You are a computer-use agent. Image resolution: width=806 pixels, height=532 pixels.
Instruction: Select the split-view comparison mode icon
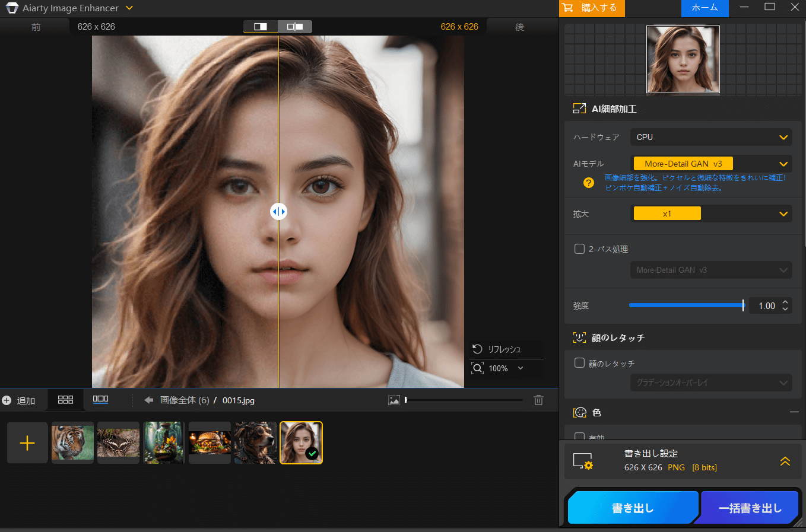tap(261, 27)
